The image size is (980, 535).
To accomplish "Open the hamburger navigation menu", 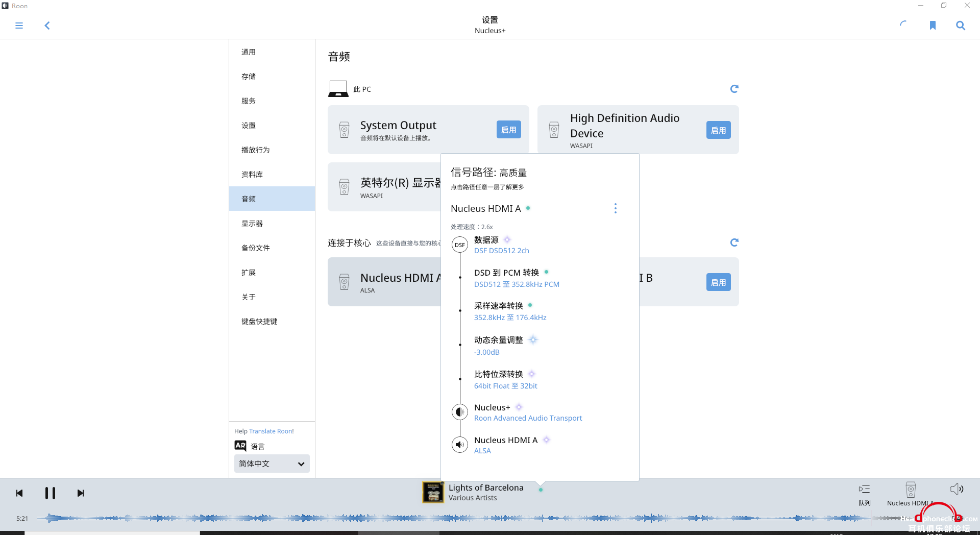I will tap(19, 26).
